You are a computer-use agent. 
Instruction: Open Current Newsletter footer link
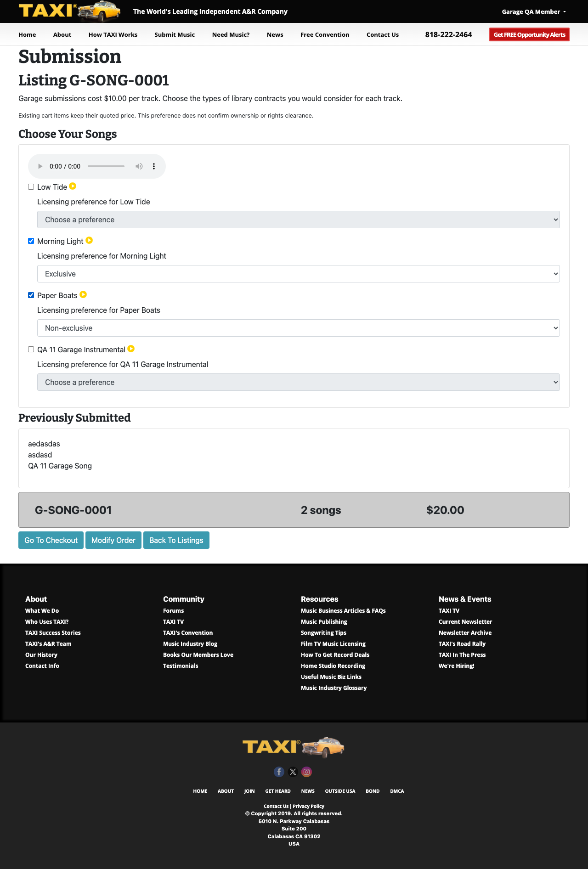(465, 621)
